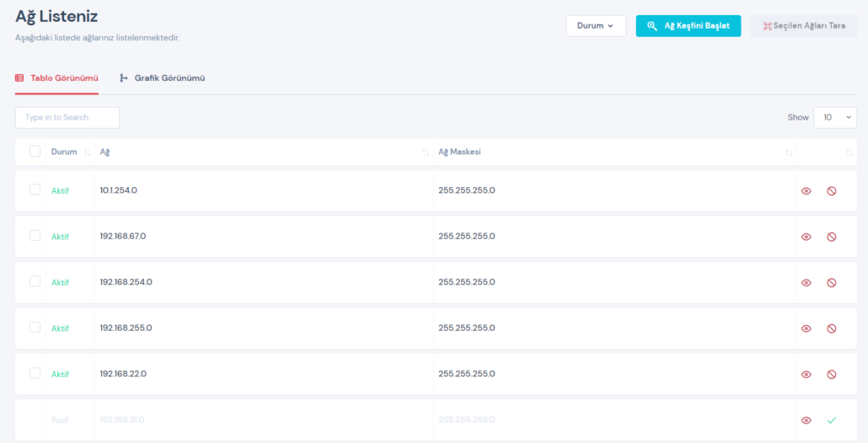Click Aktif status of 192.168.254.0

pyautogui.click(x=61, y=283)
